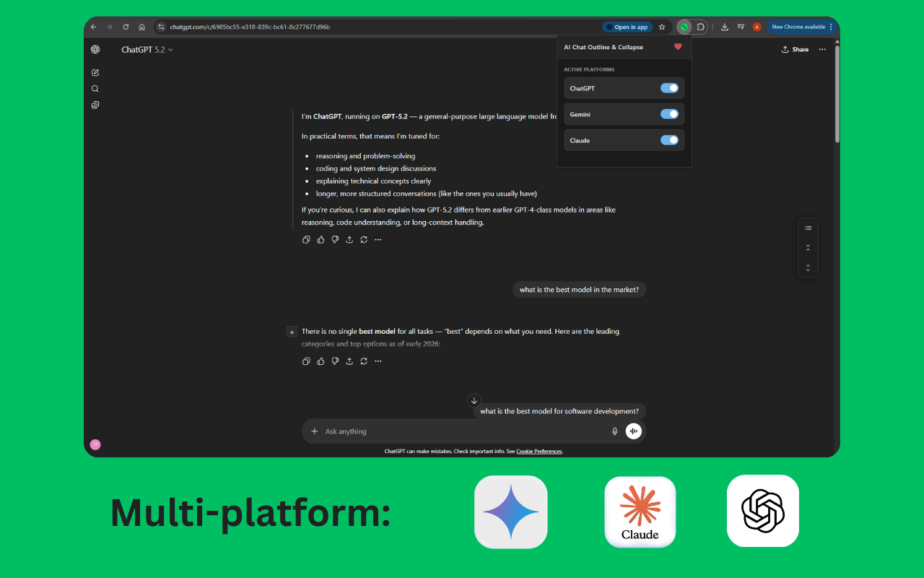Expand all messages with the floating panel
The image size is (924, 578).
(x=808, y=267)
